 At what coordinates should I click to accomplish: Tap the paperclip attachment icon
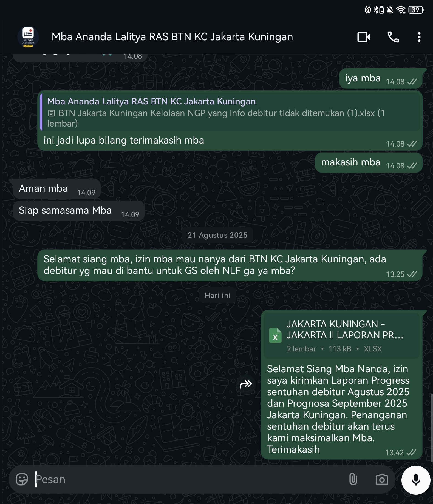point(353,479)
